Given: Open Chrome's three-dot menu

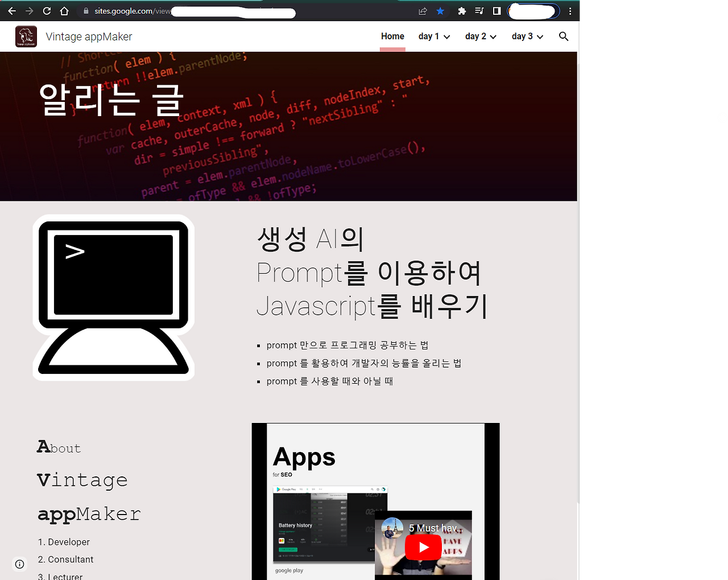Looking at the screenshot, I should click(570, 11).
